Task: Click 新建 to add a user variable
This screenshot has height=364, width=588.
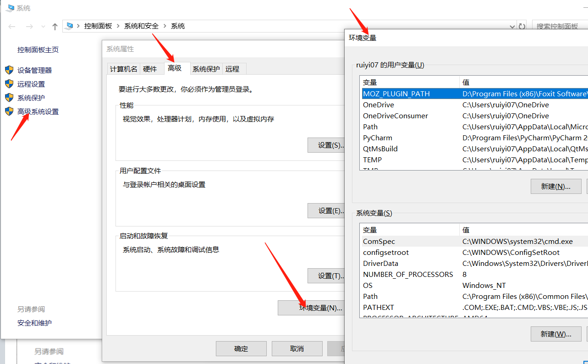Action: click(x=555, y=186)
